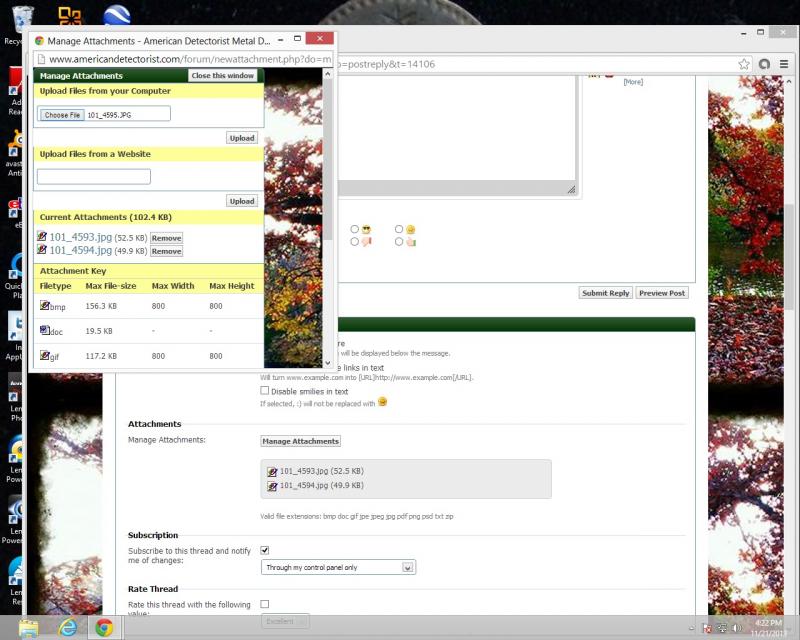
Task: Open the 101_4594.jpg link under Current Attachments
Action: pos(81,250)
